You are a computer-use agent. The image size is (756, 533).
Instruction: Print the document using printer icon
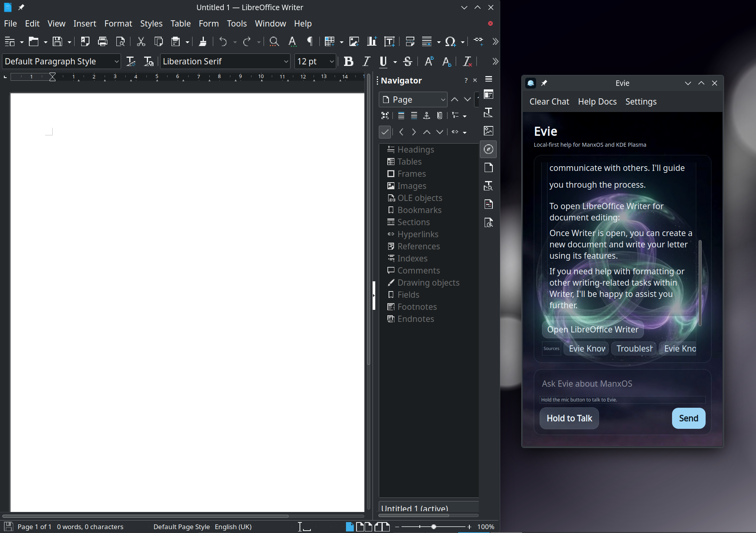(x=103, y=41)
